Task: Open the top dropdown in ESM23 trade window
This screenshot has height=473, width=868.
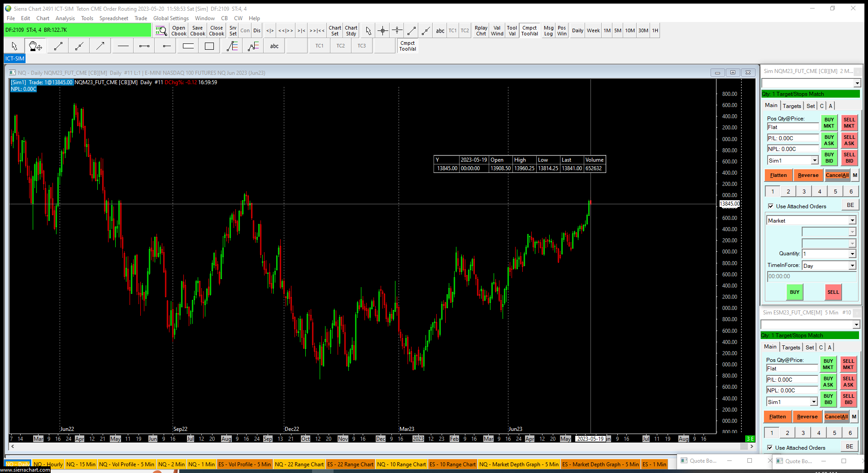Action: click(x=856, y=325)
